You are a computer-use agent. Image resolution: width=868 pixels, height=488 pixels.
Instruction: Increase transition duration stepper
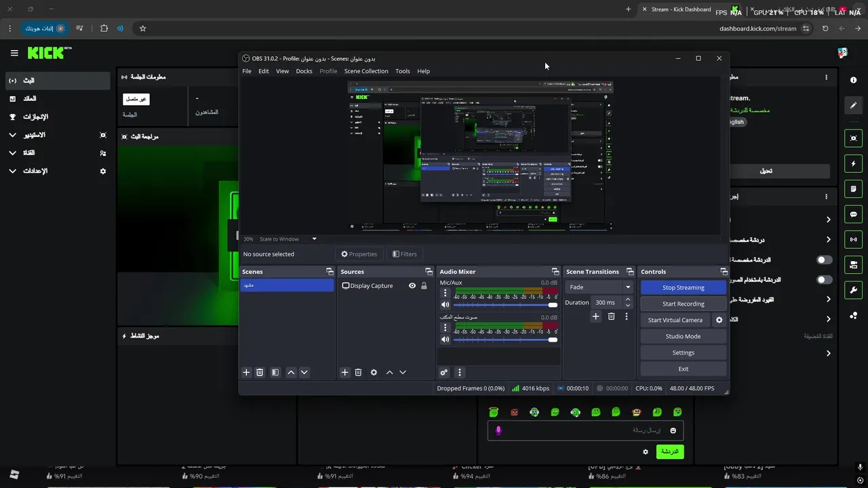click(x=627, y=300)
